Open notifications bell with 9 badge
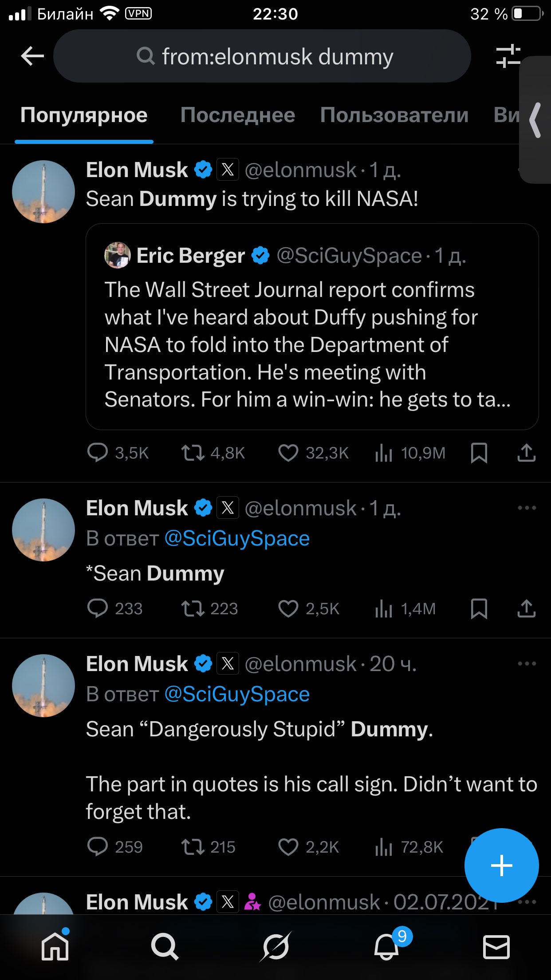The width and height of the screenshot is (551, 980). pyautogui.click(x=387, y=947)
